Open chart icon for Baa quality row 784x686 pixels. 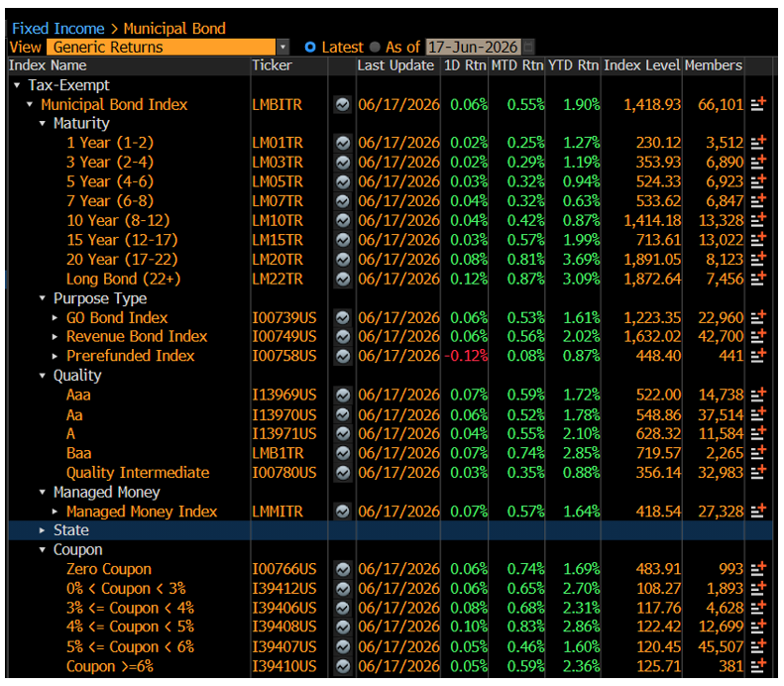[343, 453]
